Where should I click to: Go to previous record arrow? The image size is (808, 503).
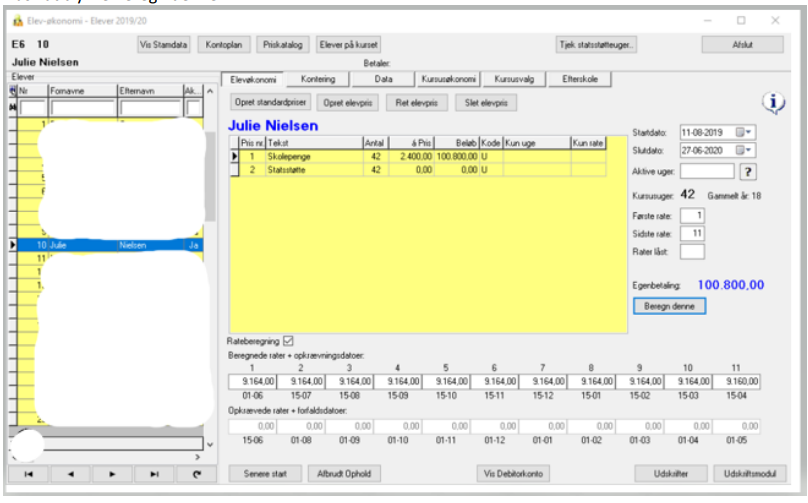click(71, 474)
